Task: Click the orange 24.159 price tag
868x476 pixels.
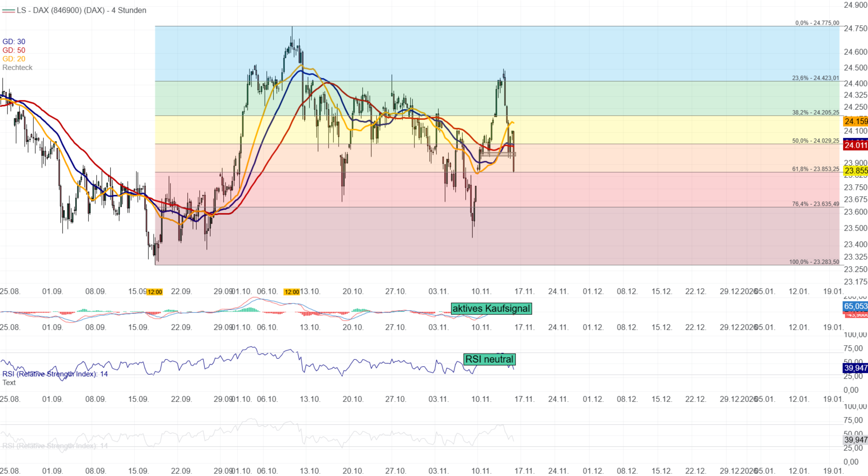Action: (x=855, y=121)
